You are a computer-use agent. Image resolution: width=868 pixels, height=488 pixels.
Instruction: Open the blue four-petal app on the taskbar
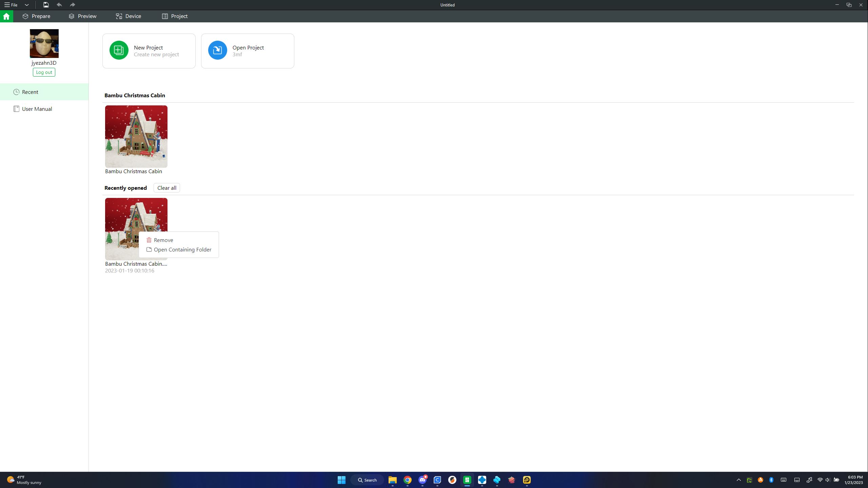tap(482, 480)
